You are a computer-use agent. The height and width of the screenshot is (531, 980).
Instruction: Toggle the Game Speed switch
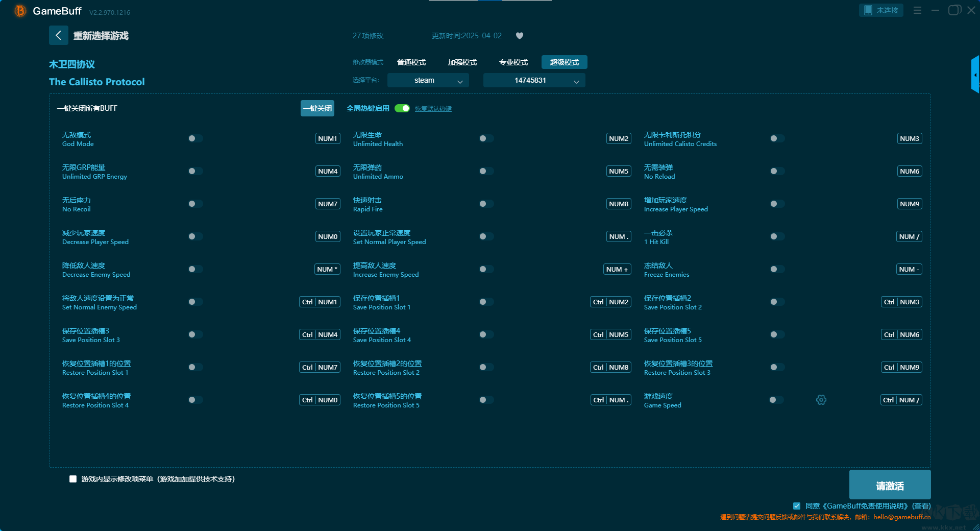point(776,400)
